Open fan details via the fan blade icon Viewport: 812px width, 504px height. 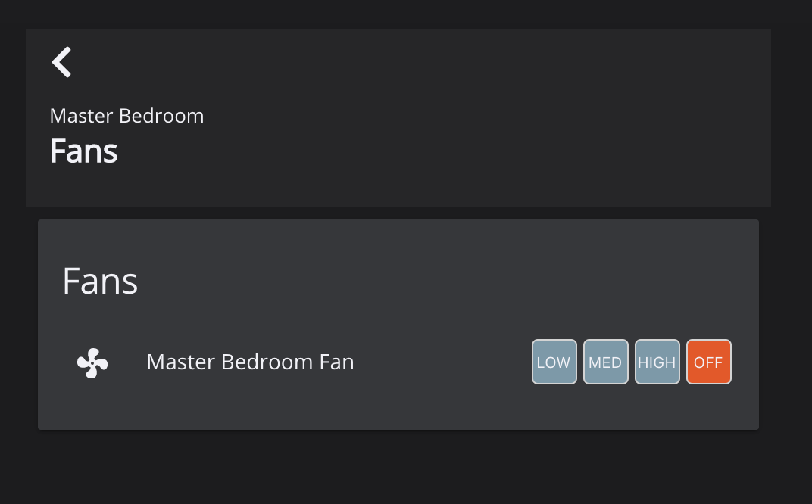(92, 362)
